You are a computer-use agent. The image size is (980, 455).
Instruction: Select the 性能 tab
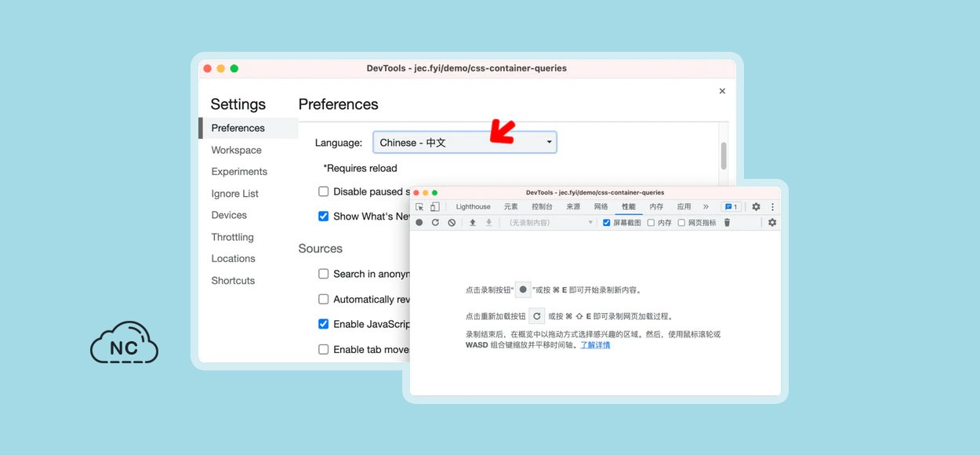pyautogui.click(x=629, y=207)
